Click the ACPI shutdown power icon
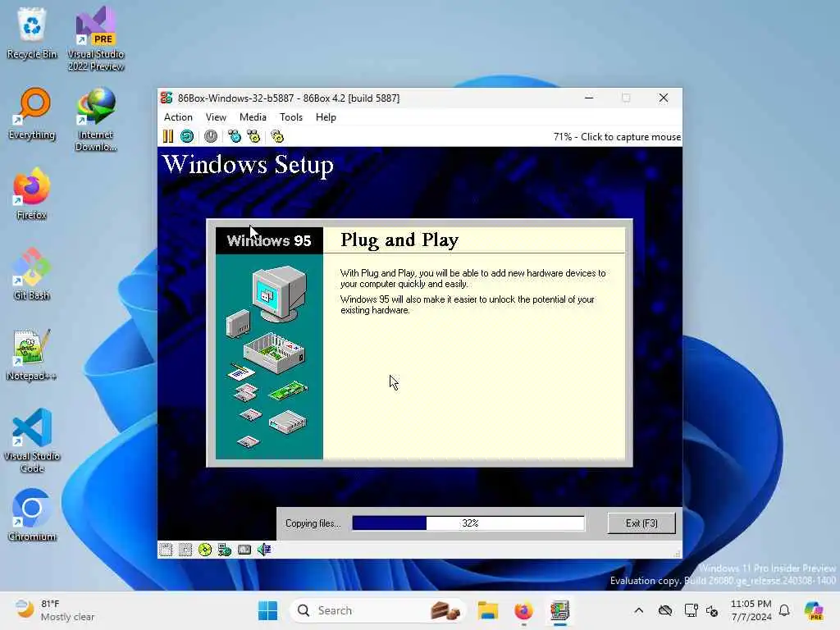Viewport: 840px width, 630px height. point(211,137)
